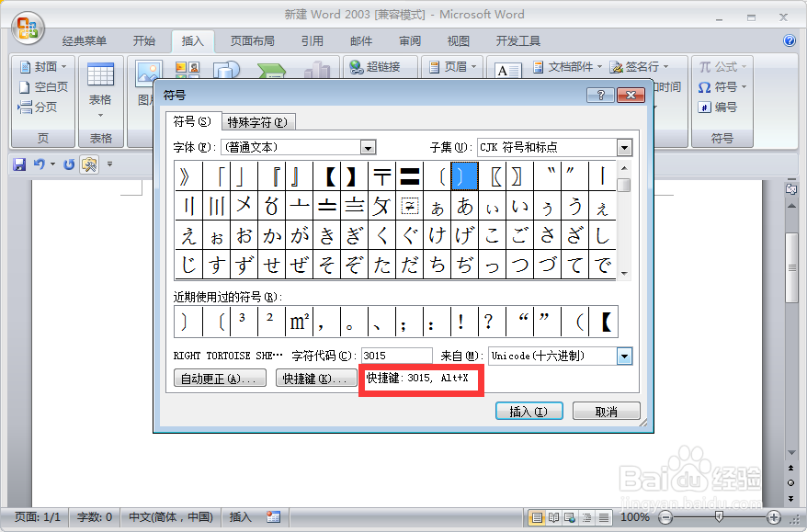The image size is (807, 532).
Task: Click the 中文(简体, 中国) language indicator
Action: point(171,517)
